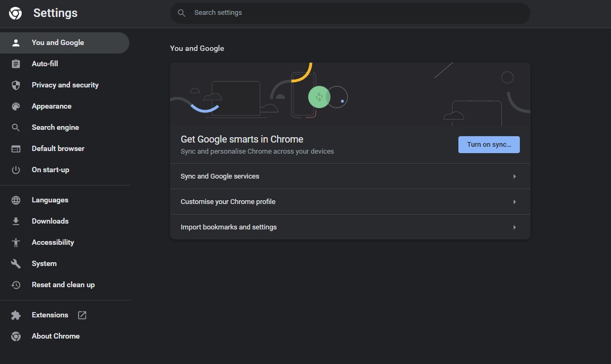Click the globe Languages icon
Image resolution: width=611 pixels, height=364 pixels.
15,200
